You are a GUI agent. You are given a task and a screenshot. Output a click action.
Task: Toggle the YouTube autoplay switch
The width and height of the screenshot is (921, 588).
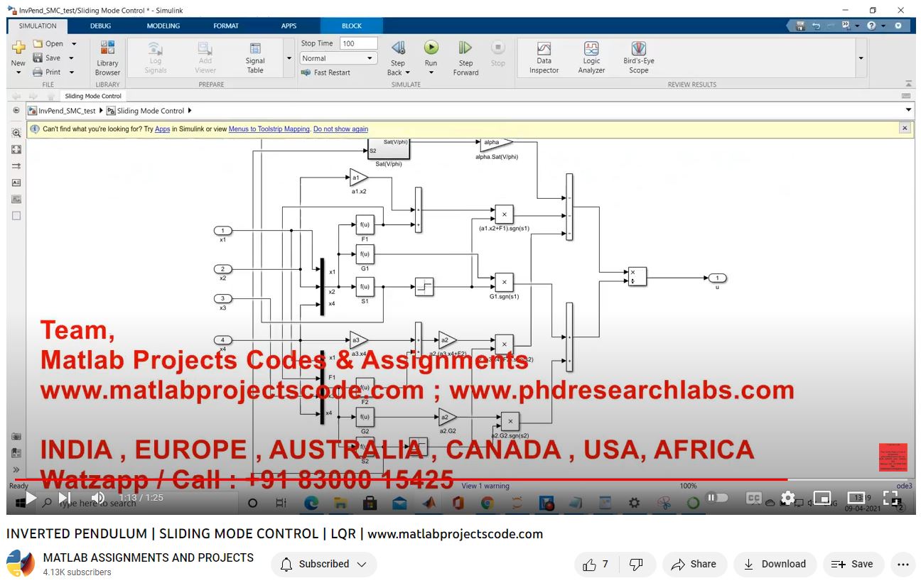718,498
